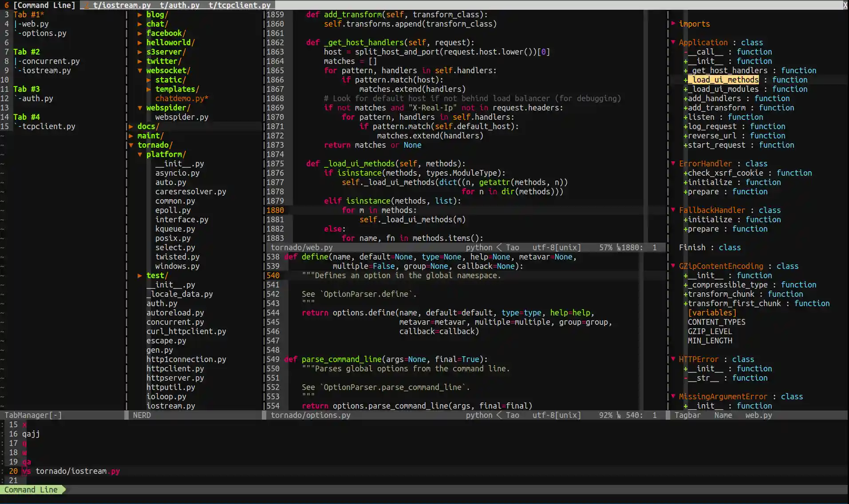Screen dimensions: 849x504
Task: Select webspider.py in the file tree
Action: [x=182, y=117]
